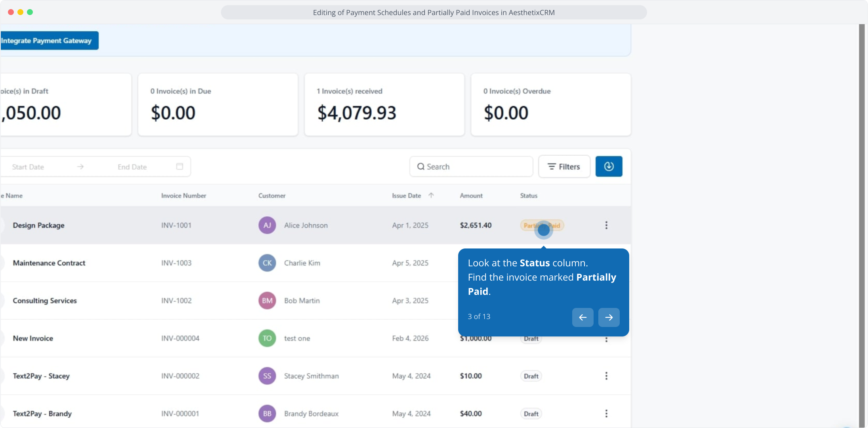Image resolution: width=868 pixels, height=428 pixels.
Task: Open the Filters dropdown
Action: (x=564, y=166)
